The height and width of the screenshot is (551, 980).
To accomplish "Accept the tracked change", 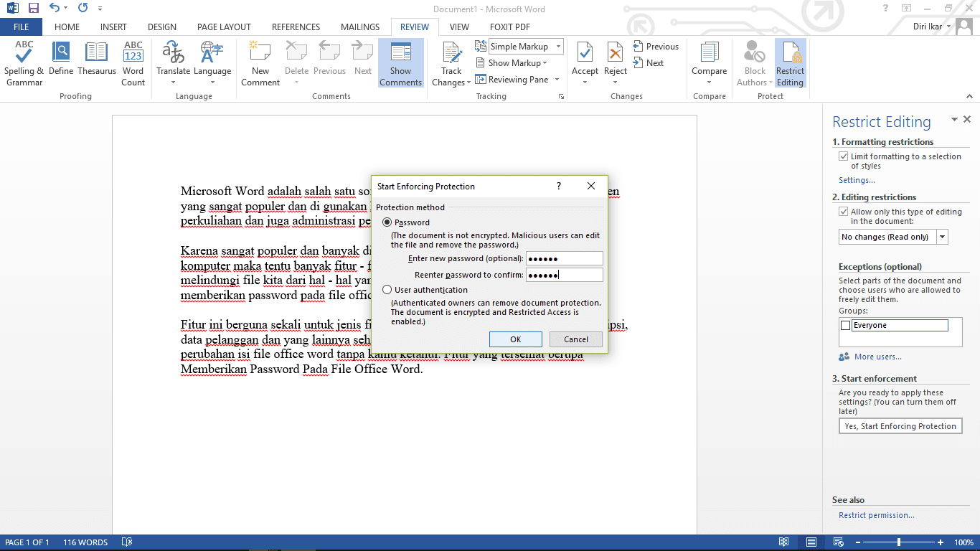I will [585, 63].
